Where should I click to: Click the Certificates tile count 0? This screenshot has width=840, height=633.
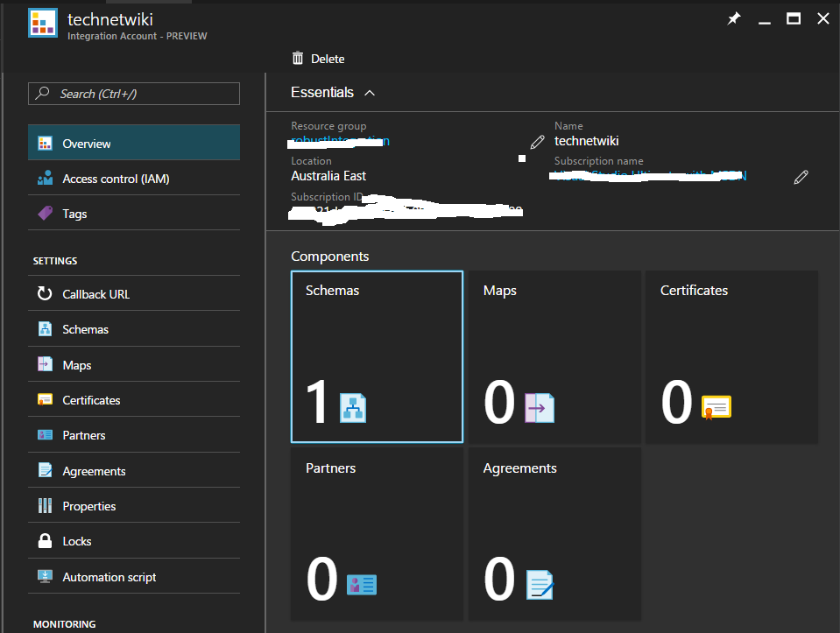pos(676,402)
